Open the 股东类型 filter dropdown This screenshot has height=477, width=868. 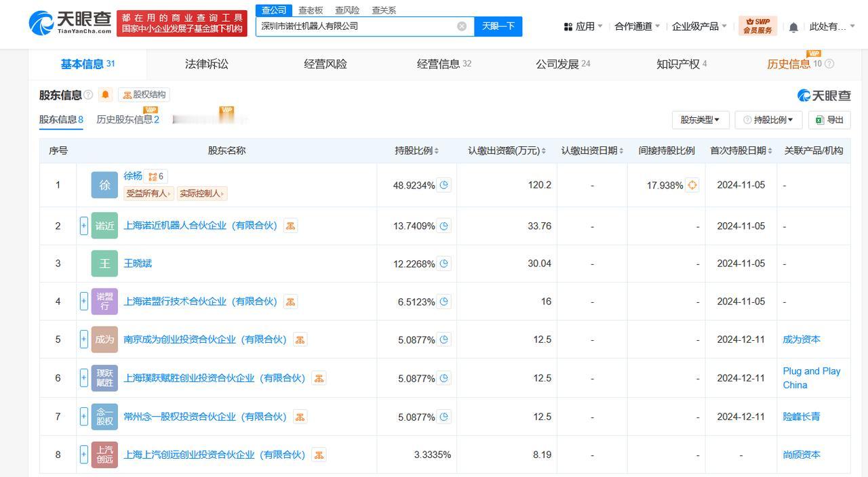[701, 120]
